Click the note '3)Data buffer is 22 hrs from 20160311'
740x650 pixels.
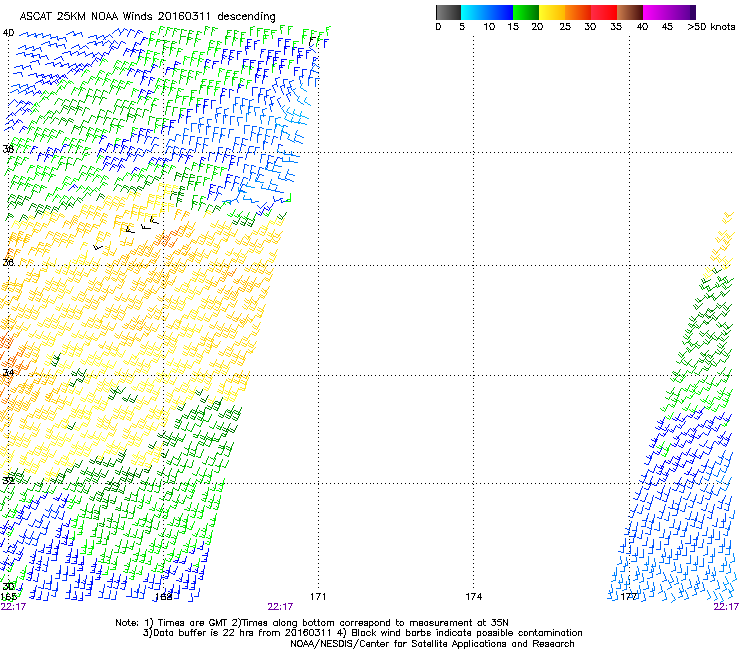point(238,633)
